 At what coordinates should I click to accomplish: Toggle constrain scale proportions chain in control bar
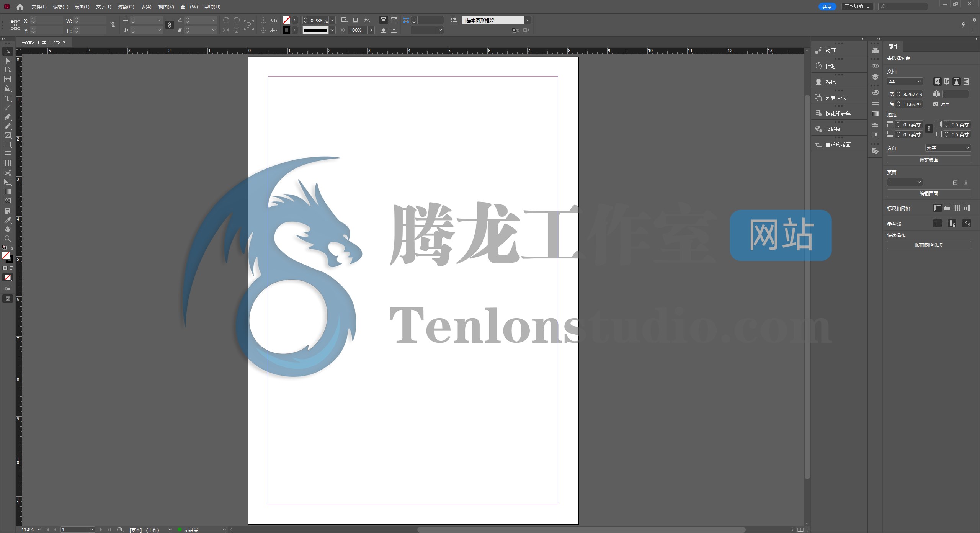(x=170, y=25)
